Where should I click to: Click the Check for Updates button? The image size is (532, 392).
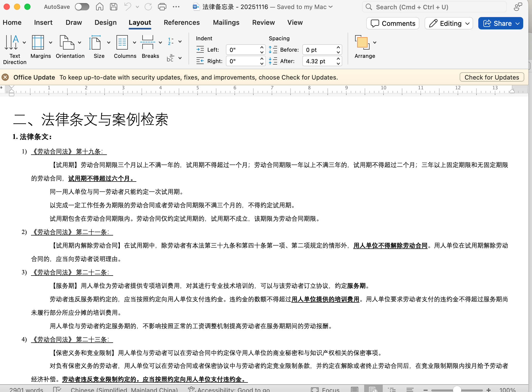coord(492,77)
